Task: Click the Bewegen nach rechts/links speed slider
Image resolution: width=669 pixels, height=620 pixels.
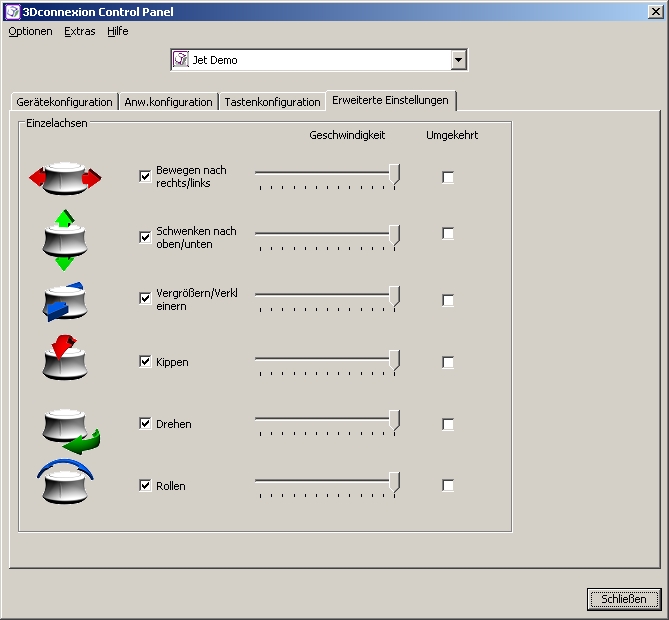Action: click(327, 177)
